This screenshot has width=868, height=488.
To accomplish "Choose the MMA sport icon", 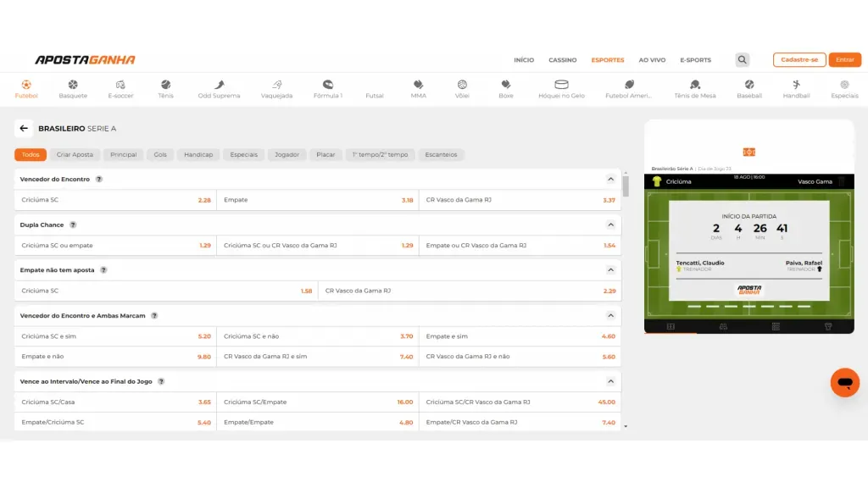I will tap(418, 88).
